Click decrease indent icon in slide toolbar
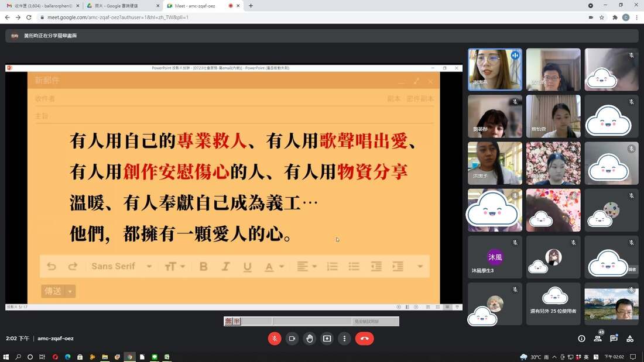 coord(376,266)
